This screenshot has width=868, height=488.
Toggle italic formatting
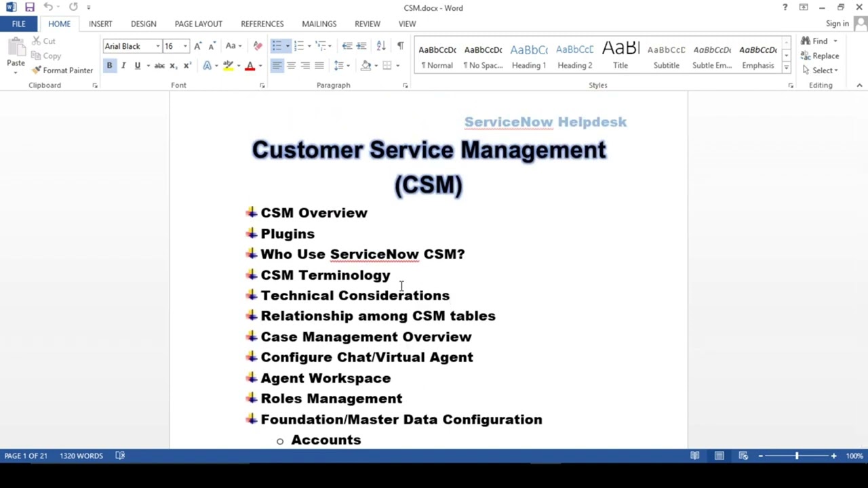click(123, 66)
